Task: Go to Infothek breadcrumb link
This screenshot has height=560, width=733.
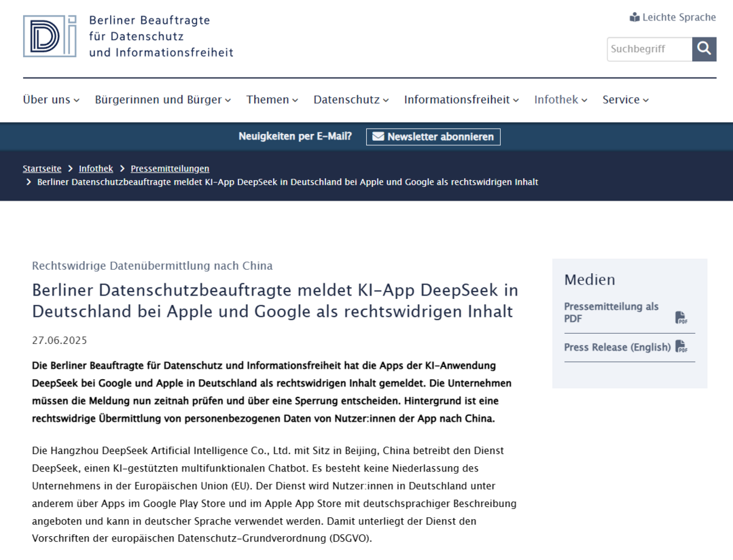Action: pyautogui.click(x=96, y=169)
